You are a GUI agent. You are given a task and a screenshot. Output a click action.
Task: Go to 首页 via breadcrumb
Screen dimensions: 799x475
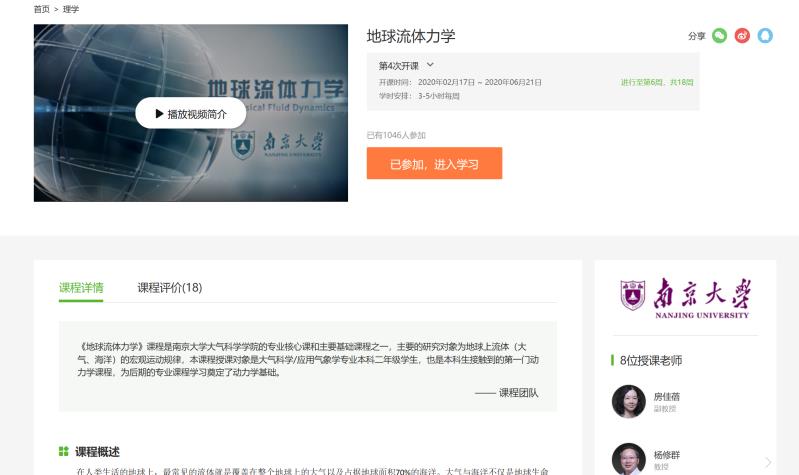(41, 9)
